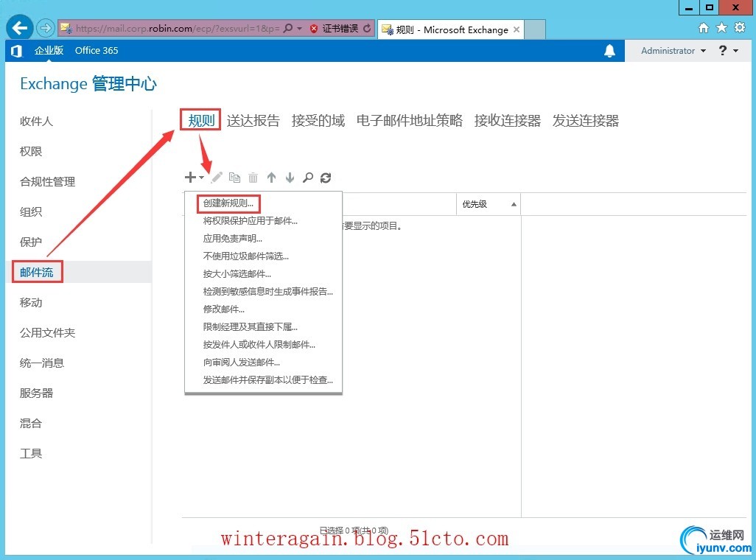Open 公用文件夹 in the left navigation

click(x=47, y=333)
